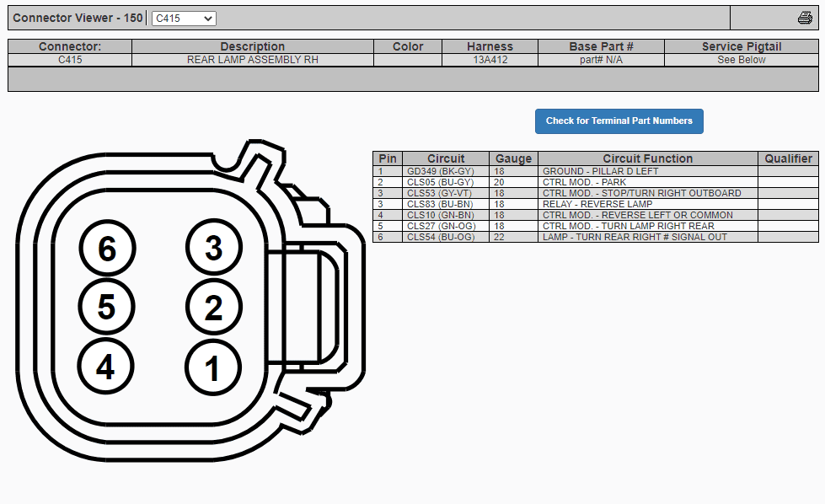Image resolution: width=825 pixels, height=504 pixels.
Task: Click circuit CLS05 (BU-GY) cell
Action: tap(446, 182)
